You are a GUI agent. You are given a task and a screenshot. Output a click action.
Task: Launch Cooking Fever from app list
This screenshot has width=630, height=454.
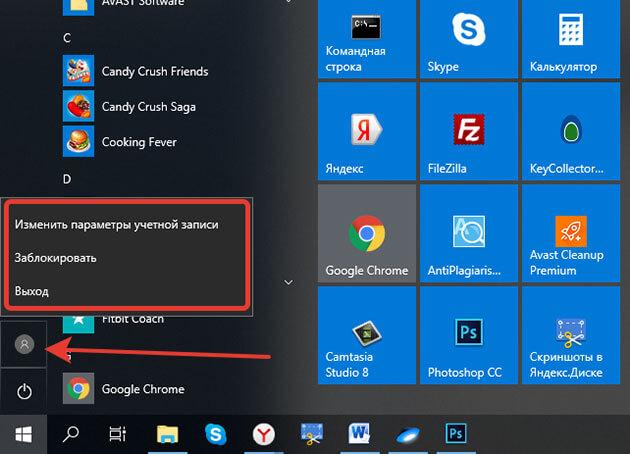(x=120, y=142)
